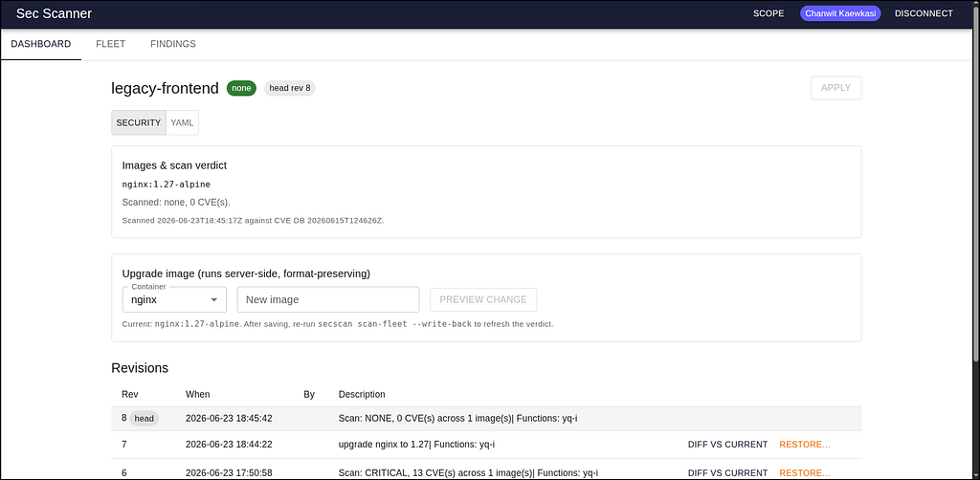Viewport: 980px width, 480px height.
Task: Click RESTORE for revision 7
Action: (804, 445)
